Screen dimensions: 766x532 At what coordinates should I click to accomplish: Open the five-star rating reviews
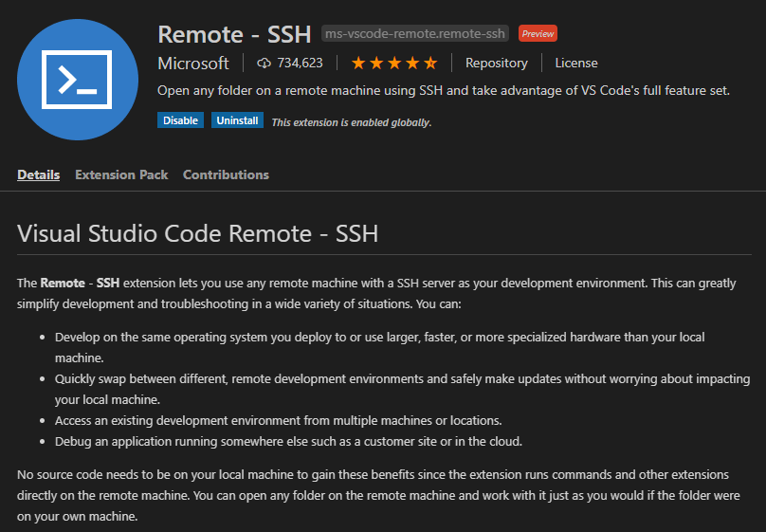[x=394, y=63]
